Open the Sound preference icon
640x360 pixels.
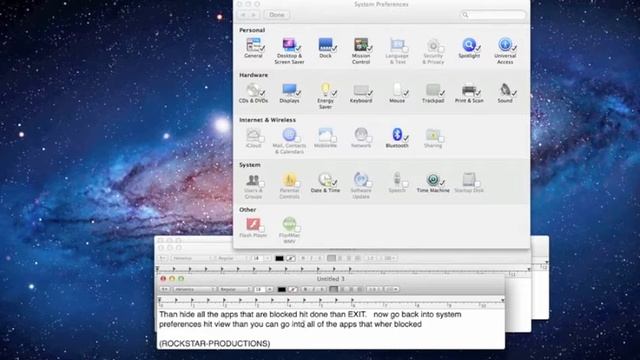coord(505,89)
